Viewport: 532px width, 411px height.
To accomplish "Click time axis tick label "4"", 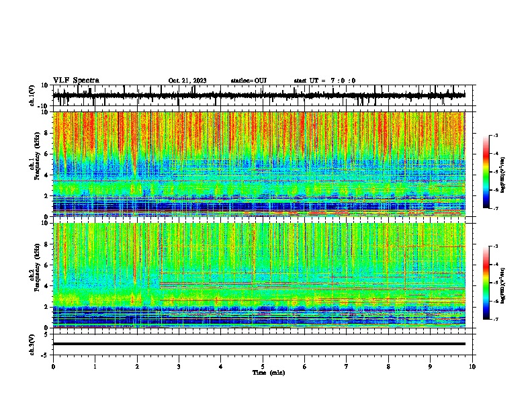I will (x=221, y=367).
